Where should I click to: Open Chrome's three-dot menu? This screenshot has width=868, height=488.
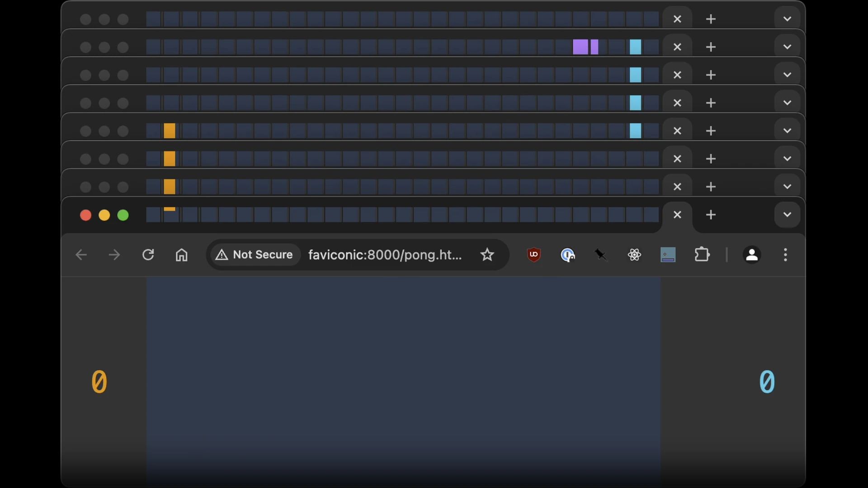pos(786,255)
